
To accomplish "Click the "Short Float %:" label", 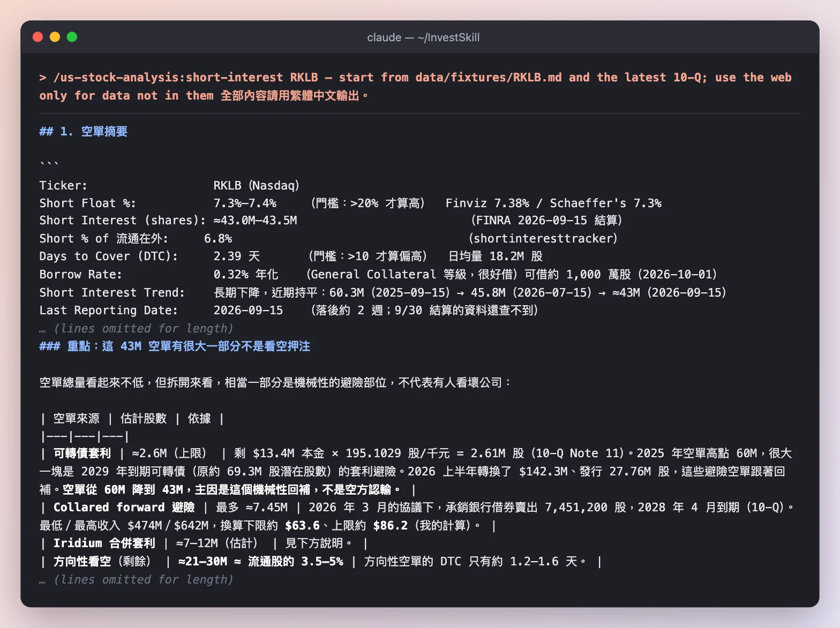I will 87,203.
